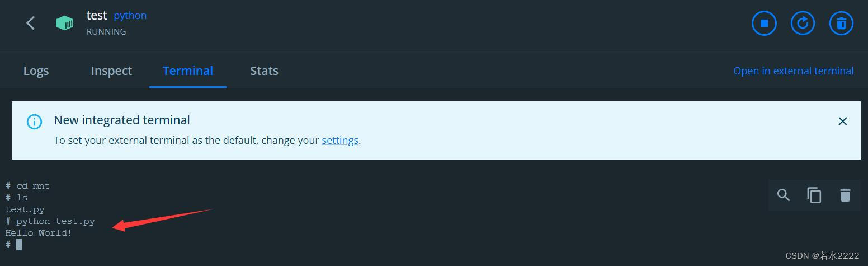This screenshot has width=868, height=266.
Task: Open terminal search with magnifier icon
Action: pos(784,195)
